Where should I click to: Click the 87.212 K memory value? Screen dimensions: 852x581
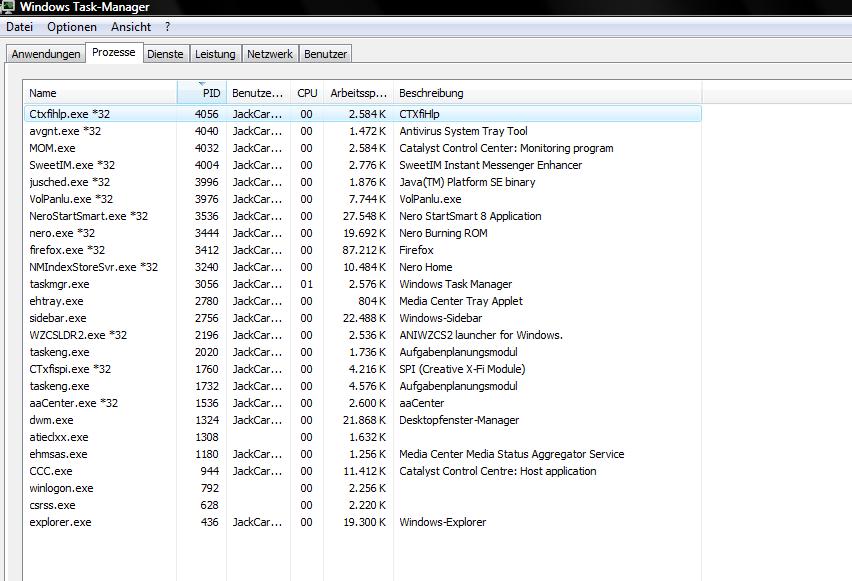click(364, 250)
